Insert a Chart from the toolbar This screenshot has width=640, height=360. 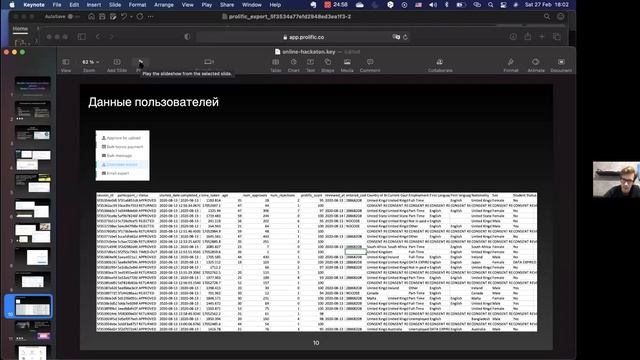click(293, 65)
